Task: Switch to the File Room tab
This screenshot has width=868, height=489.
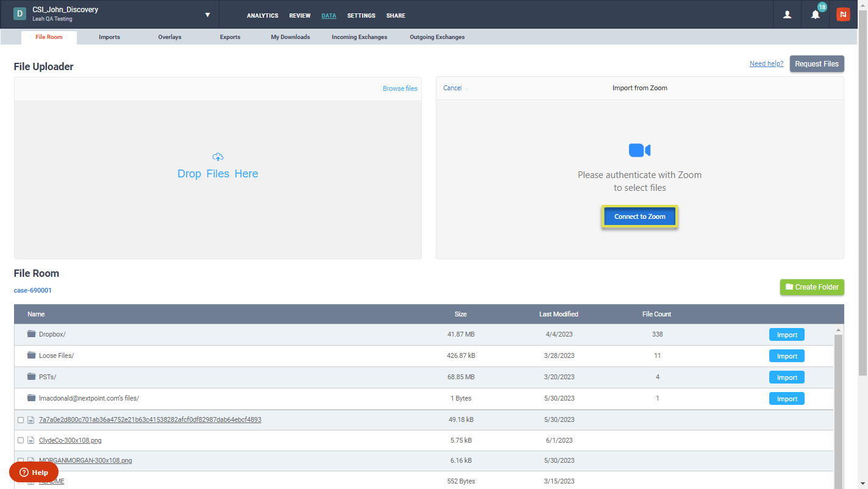Action: (49, 37)
